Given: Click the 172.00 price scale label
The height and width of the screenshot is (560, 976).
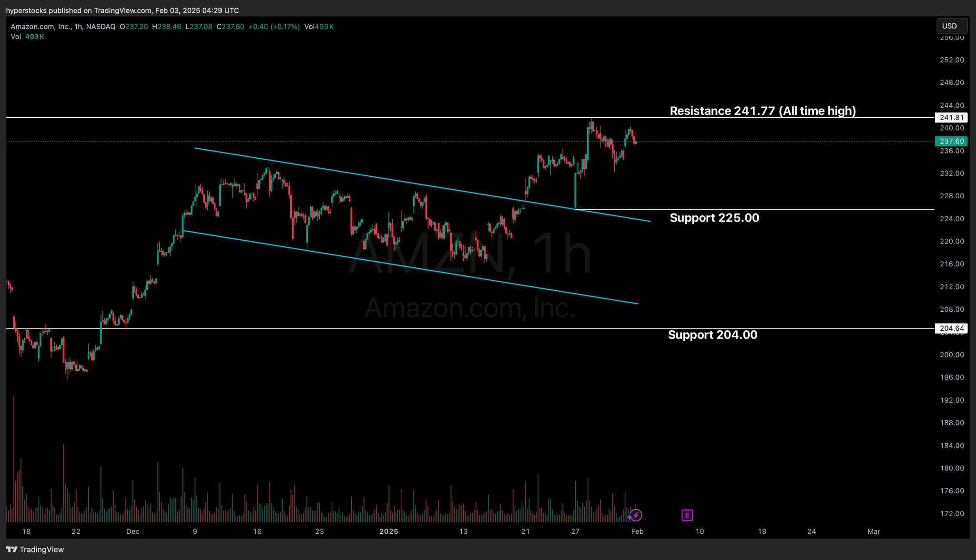Looking at the screenshot, I should pyautogui.click(x=952, y=514).
